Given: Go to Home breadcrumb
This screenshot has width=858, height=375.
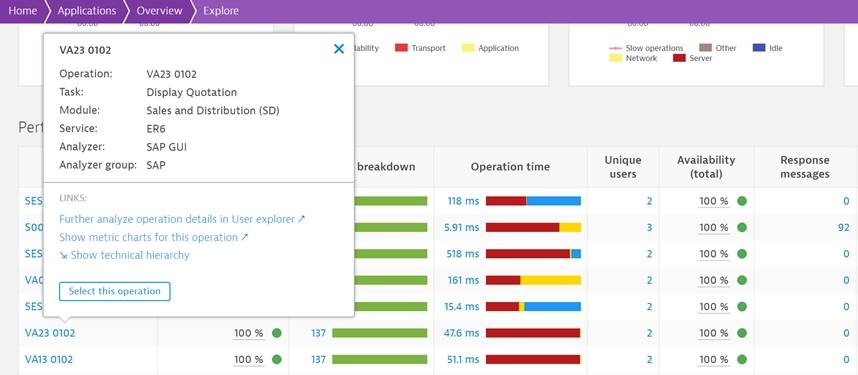Looking at the screenshot, I should tap(23, 10).
